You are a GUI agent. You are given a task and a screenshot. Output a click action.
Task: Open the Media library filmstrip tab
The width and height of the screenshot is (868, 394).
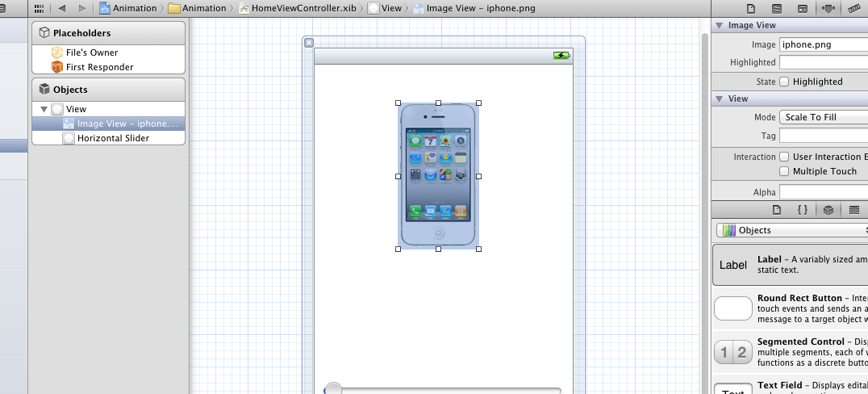[x=854, y=210]
